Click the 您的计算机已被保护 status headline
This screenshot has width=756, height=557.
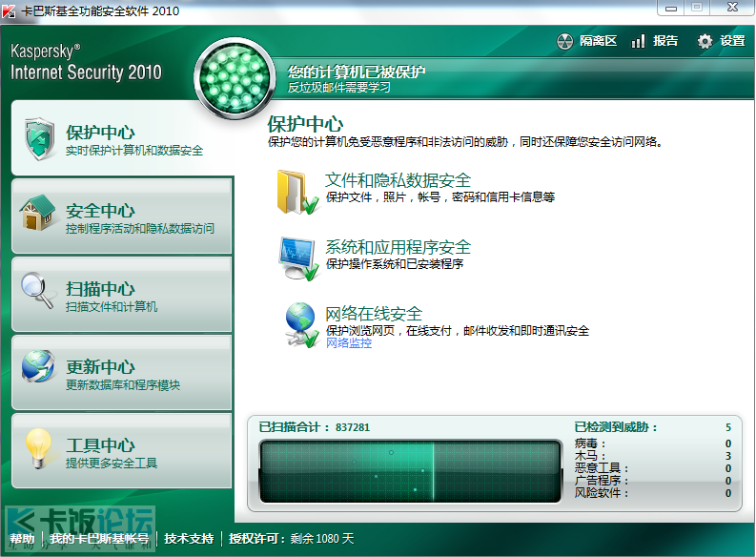pyautogui.click(x=357, y=72)
